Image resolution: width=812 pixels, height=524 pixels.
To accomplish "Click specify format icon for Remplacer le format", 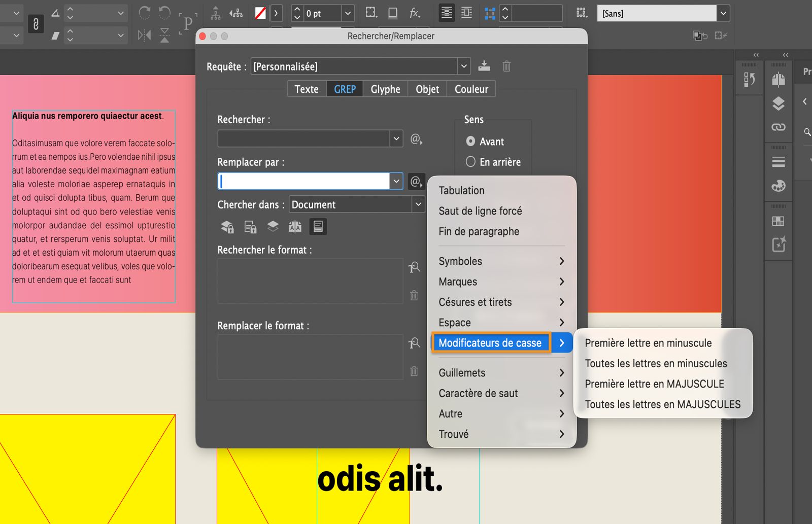I will pyautogui.click(x=414, y=343).
